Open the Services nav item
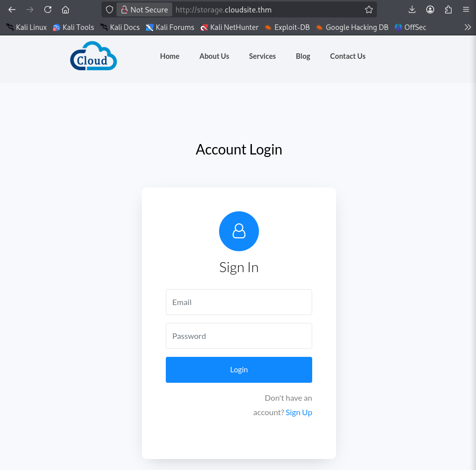This screenshot has height=470, width=476. (x=262, y=56)
